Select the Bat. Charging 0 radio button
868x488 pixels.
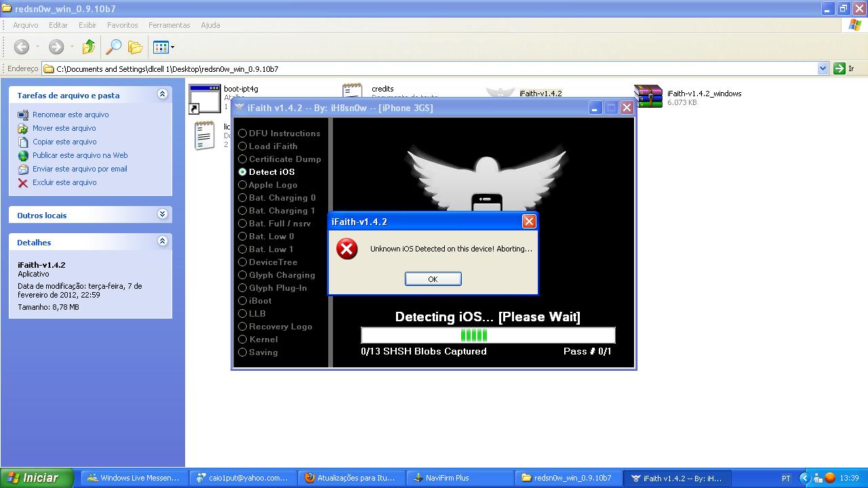tap(242, 198)
